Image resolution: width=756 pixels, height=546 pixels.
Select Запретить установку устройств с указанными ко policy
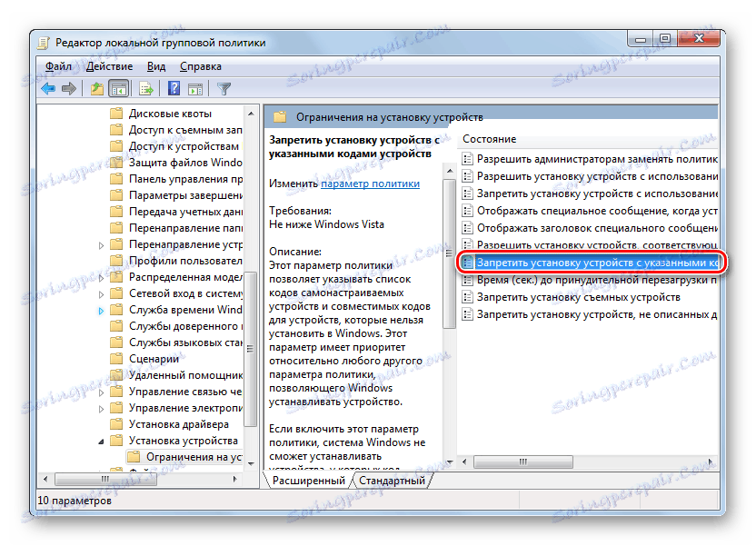(597, 263)
